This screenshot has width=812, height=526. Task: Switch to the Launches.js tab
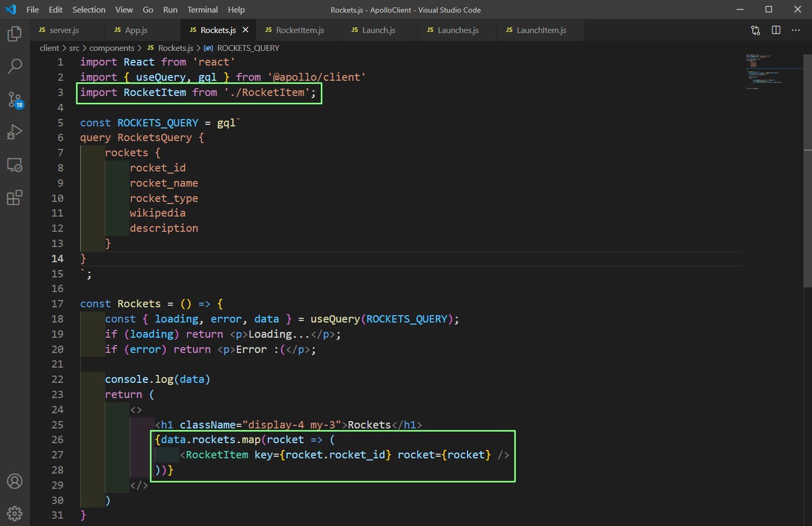[458, 30]
